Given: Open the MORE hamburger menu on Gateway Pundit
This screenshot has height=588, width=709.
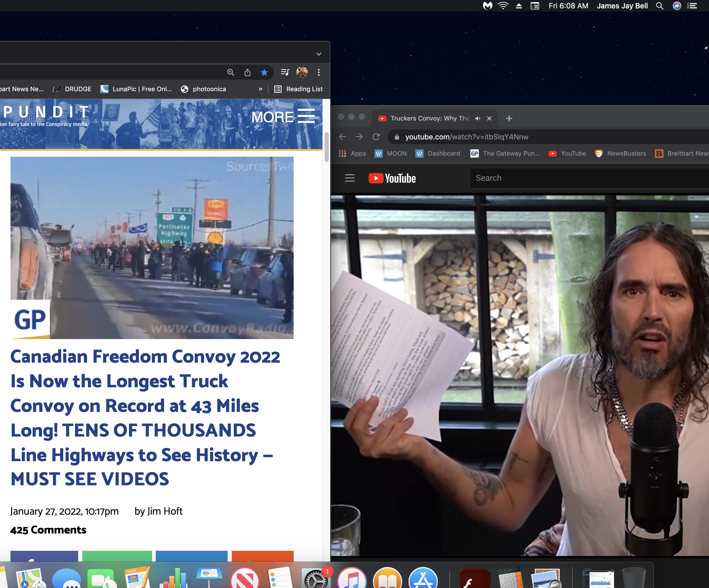Looking at the screenshot, I should point(283,117).
